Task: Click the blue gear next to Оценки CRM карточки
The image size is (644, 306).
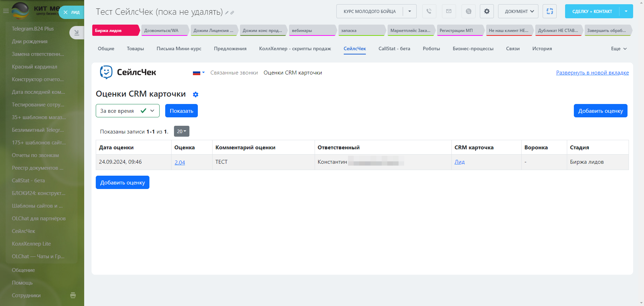Action: tap(196, 95)
